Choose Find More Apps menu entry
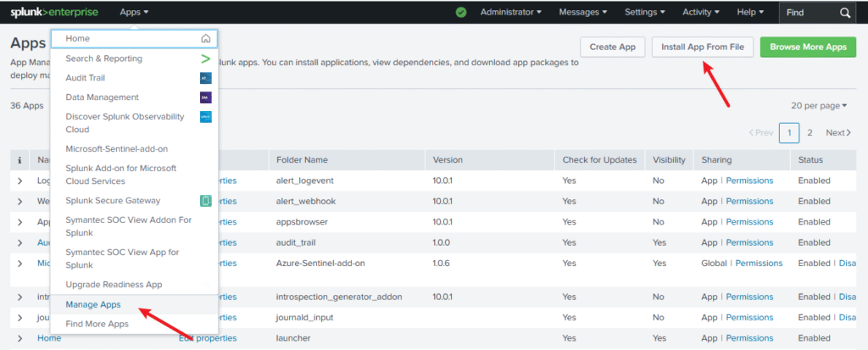Image resolution: width=868 pixels, height=350 pixels. coord(97,324)
